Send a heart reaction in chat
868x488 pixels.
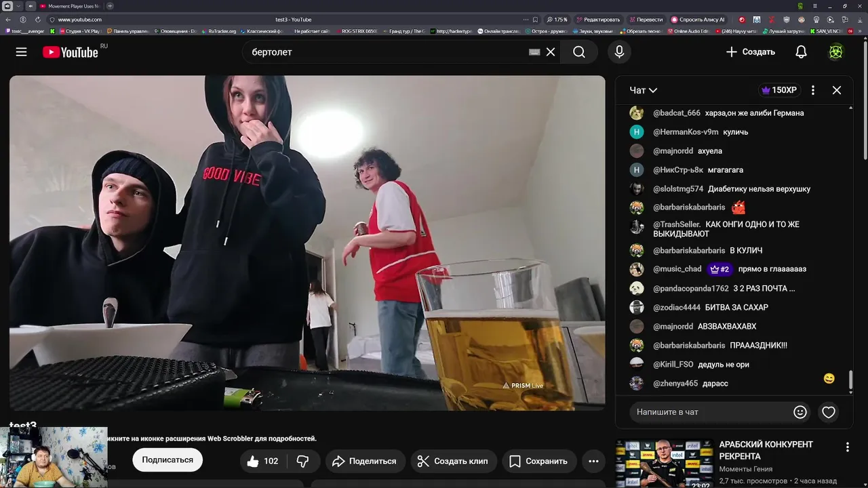829,412
